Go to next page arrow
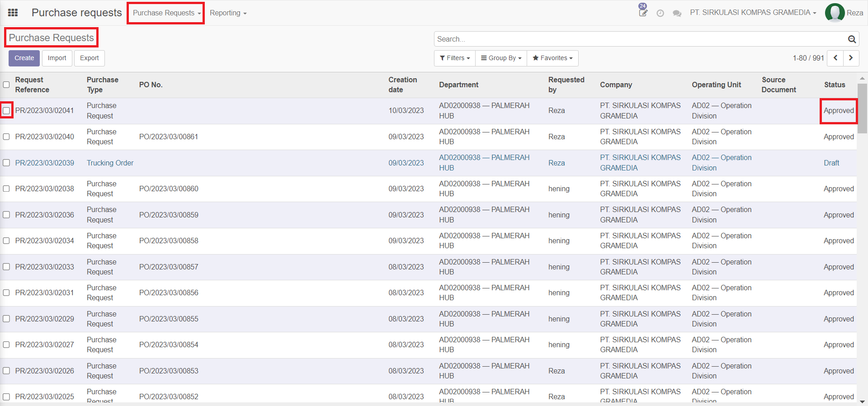Image resolution: width=868 pixels, height=406 pixels. pos(851,58)
